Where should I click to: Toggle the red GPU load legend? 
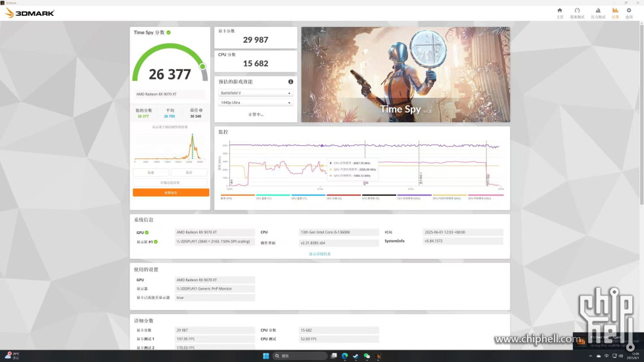(x=343, y=196)
